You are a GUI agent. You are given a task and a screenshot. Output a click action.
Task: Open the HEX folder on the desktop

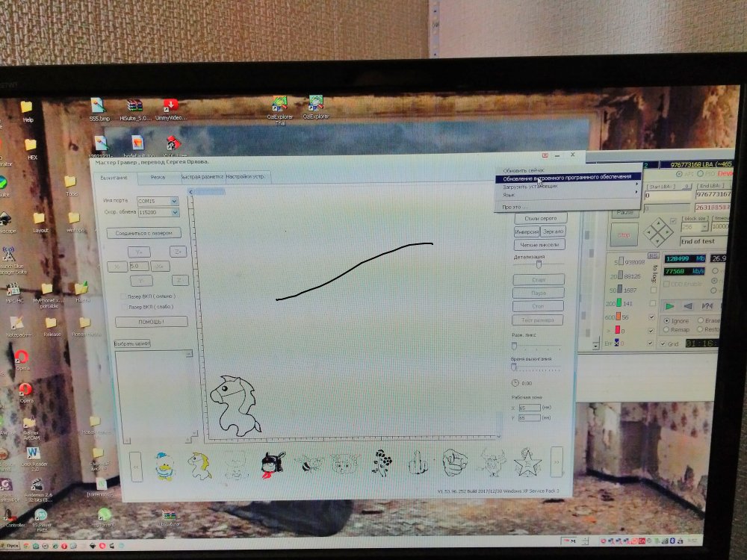pos(31,149)
